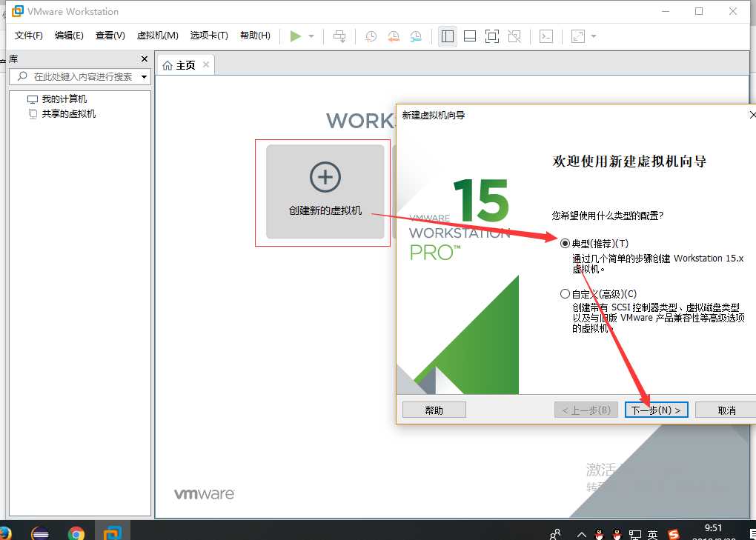This screenshot has height=540, width=756.
Task: Click the library search input field
Action: coord(79,76)
